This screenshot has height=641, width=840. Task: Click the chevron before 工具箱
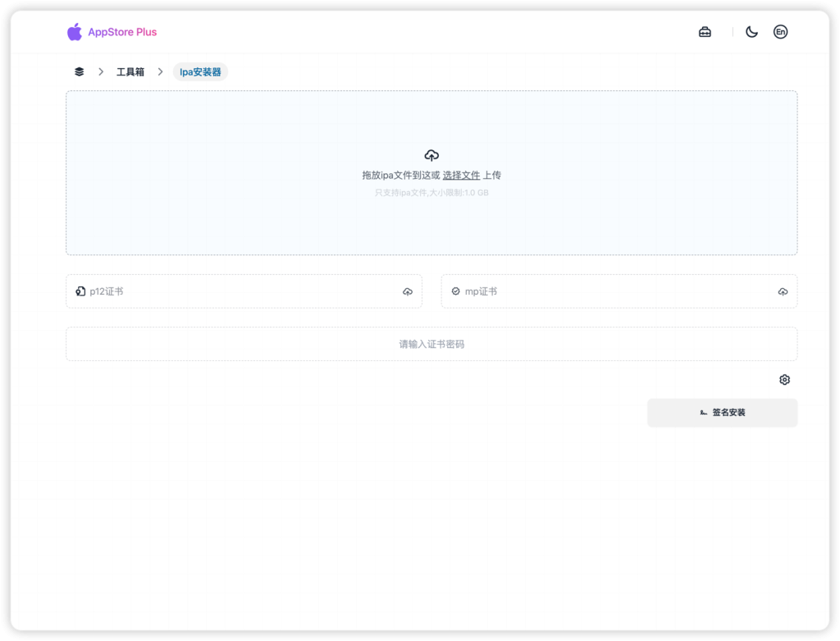[101, 72]
